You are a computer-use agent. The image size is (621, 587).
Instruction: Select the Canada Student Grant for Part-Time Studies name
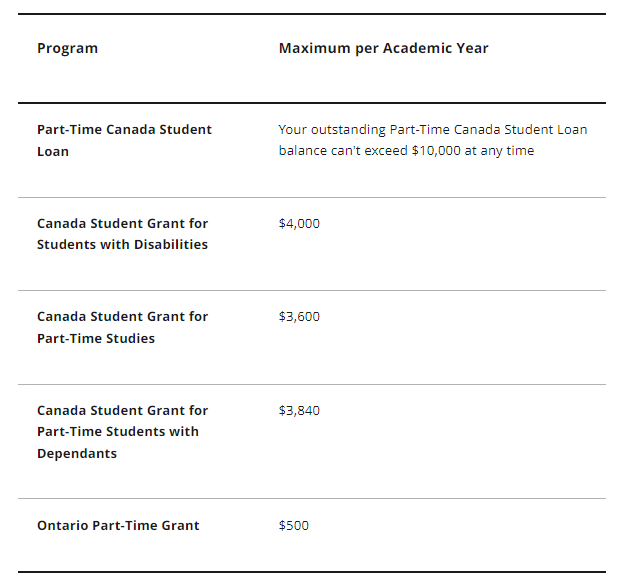pyautogui.click(x=122, y=327)
